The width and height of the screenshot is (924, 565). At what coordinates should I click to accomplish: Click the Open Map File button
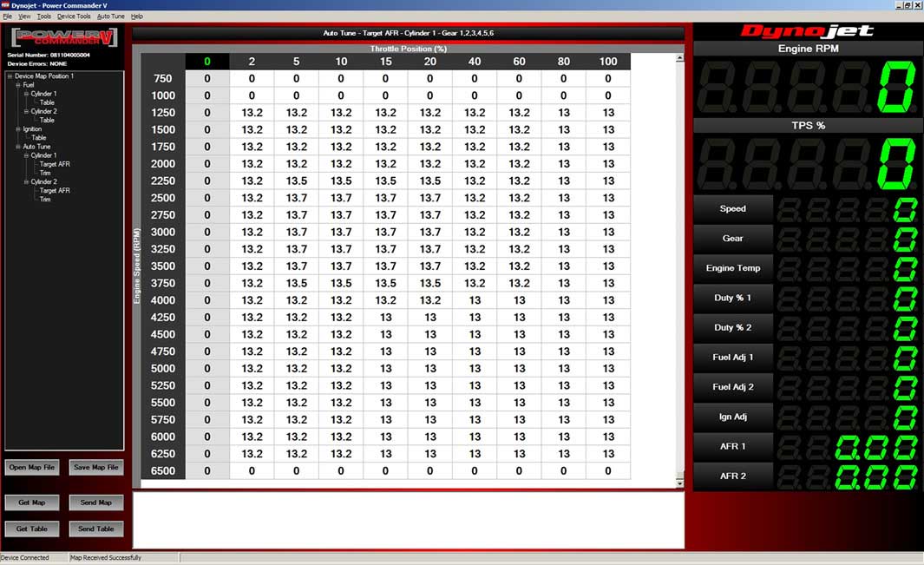(x=32, y=468)
